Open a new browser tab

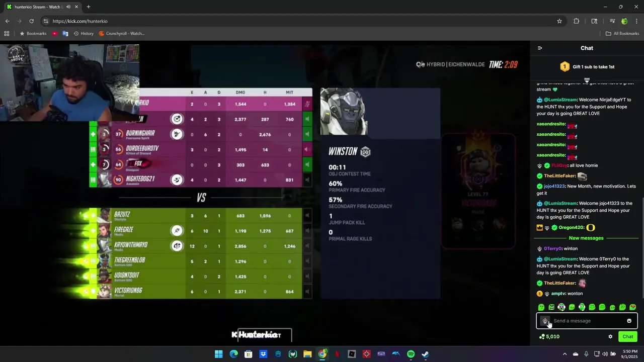[89, 7]
